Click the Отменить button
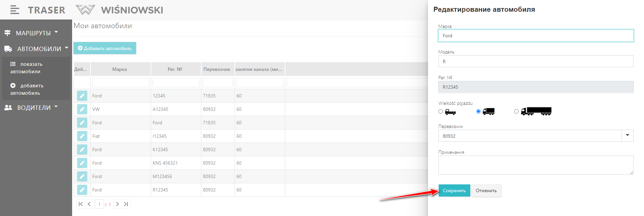644x216 pixels. tap(486, 190)
